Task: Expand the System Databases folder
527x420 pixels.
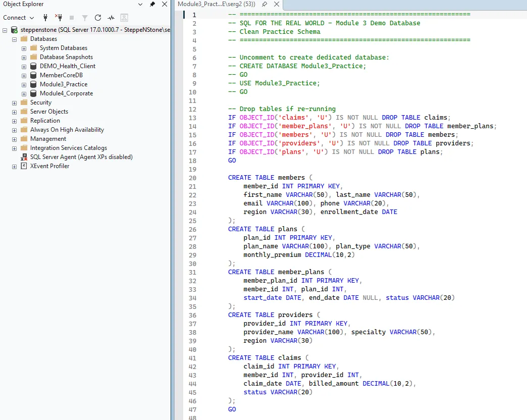Action: pos(24,48)
